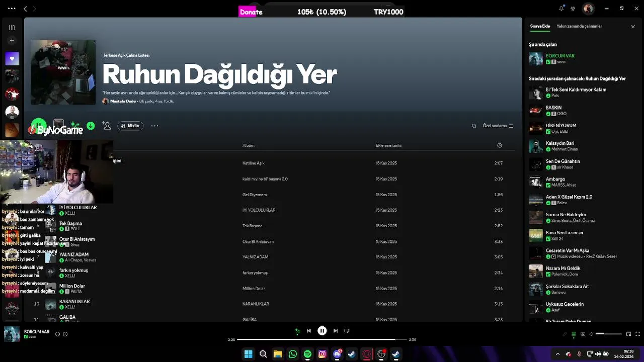Open the Özel sıralama sort dropdown
The image size is (644, 362).
498,126
